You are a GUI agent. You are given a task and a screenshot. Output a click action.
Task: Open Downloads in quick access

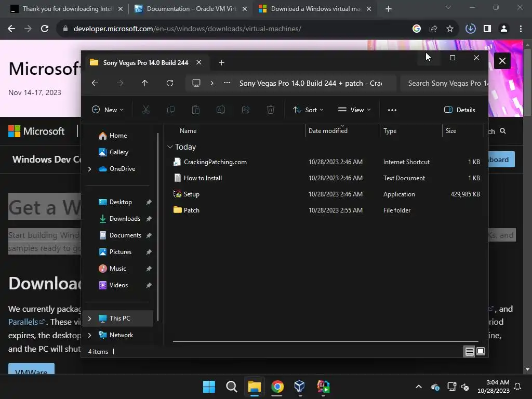pyautogui.click(x=125, y=219)
